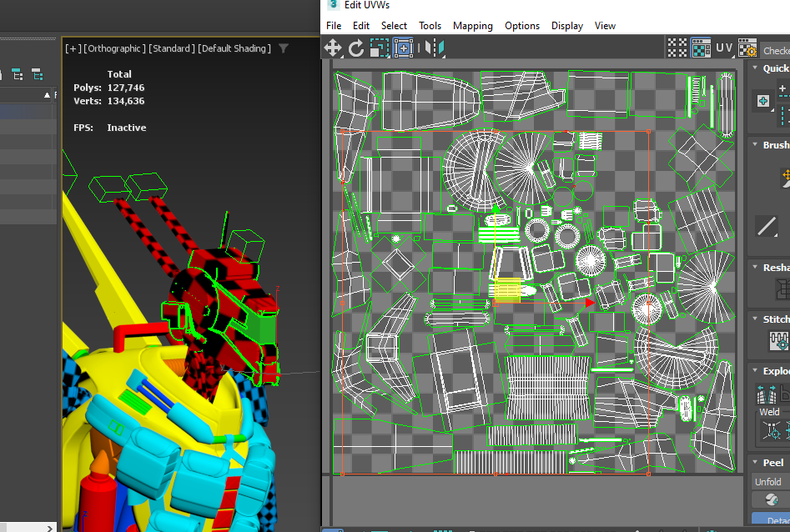Click the Orthographic viewport label
The width and height of the screenshot is (790, 532).
point(115,48)
